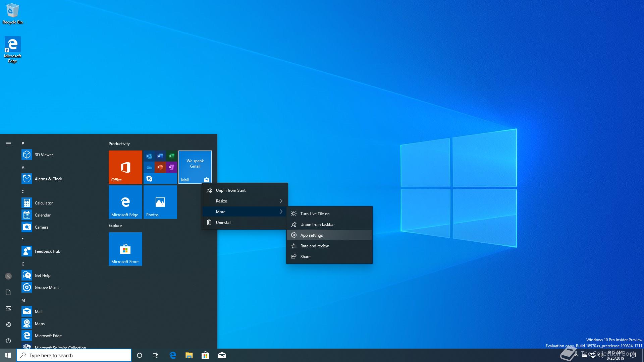The image size is (644, 362).
Task: Open Microsoft Edge desktop shortcut
Action: point(12,50)
